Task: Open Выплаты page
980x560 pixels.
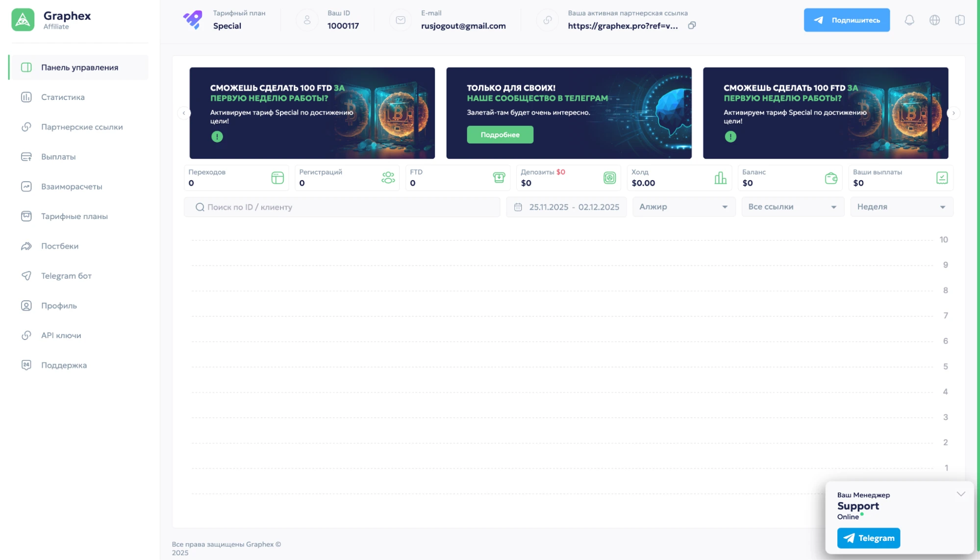Action: 79,157
